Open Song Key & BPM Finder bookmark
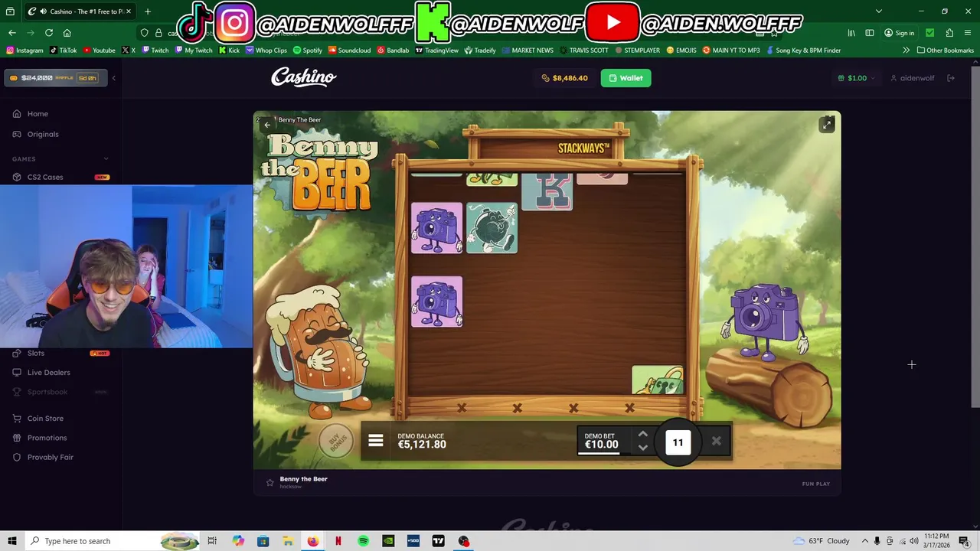Viewport: 980px width, 551px height. coord(802,51)
